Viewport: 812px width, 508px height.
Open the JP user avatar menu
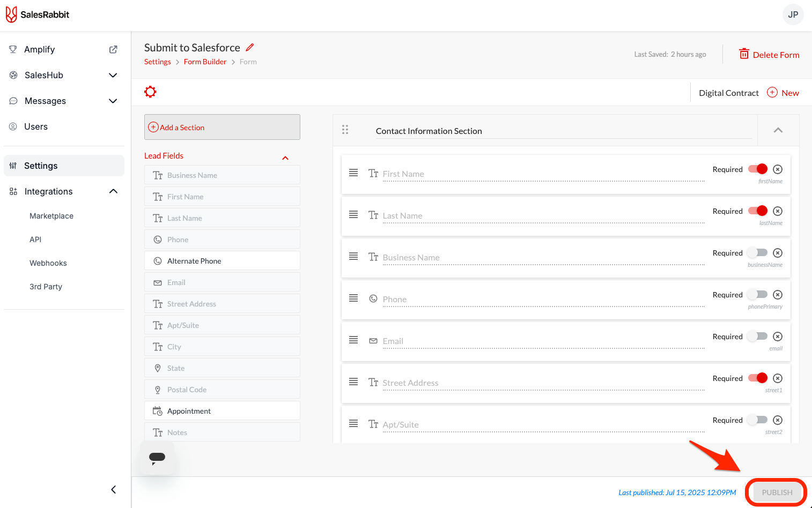[793, 14]
